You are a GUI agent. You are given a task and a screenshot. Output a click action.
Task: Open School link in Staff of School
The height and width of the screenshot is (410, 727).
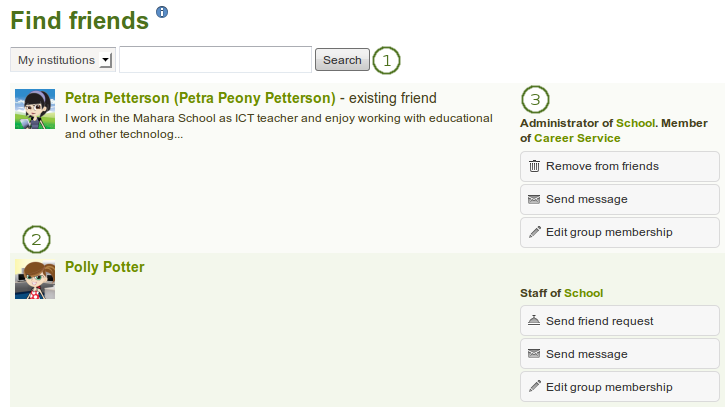[584, 293]
